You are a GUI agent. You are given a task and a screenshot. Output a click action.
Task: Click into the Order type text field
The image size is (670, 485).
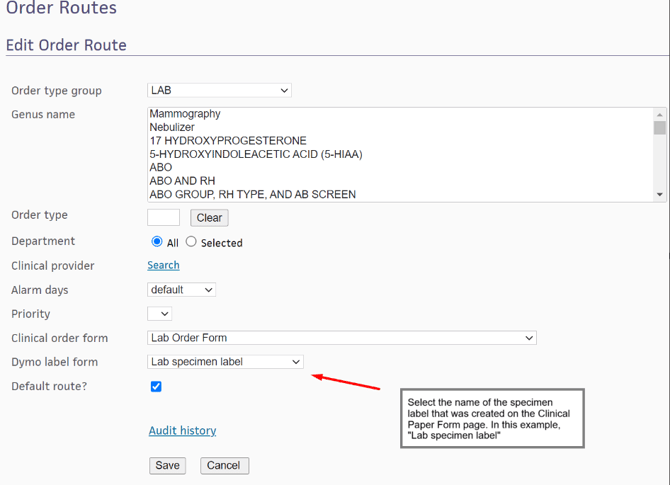click(x=163, y=217)
